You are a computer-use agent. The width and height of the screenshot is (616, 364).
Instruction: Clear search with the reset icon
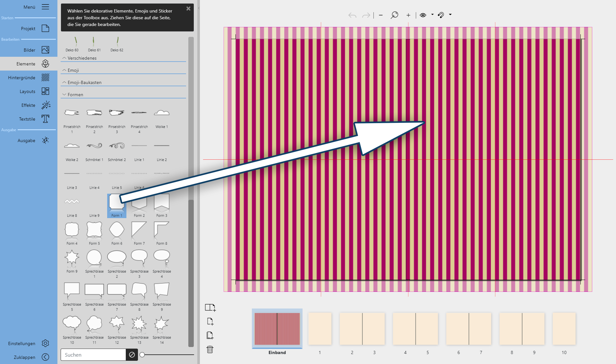[132, 355]
